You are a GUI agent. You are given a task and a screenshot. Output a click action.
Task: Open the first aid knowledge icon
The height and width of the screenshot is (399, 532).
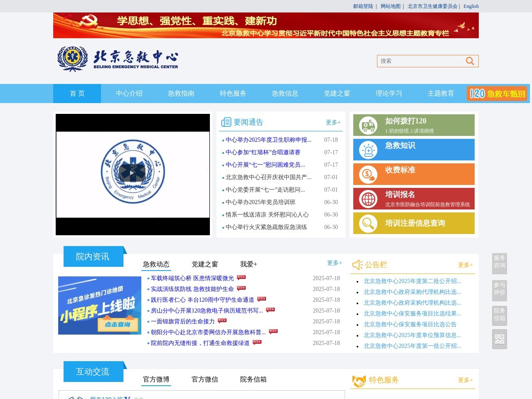(368, 150)
